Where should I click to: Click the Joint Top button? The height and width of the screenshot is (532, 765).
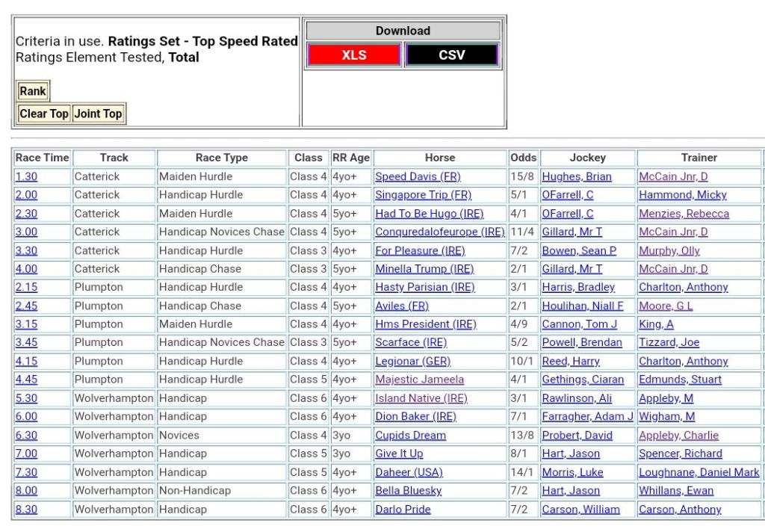98,114
